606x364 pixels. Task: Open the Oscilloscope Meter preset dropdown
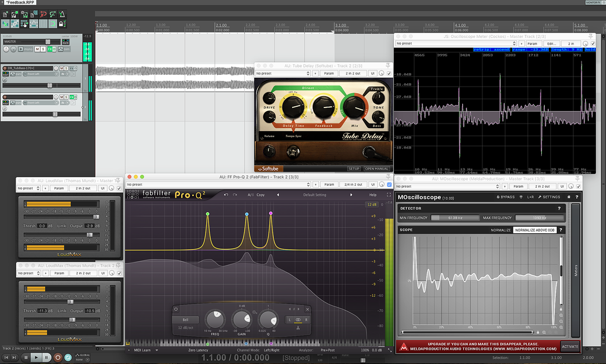click(456, 44)
